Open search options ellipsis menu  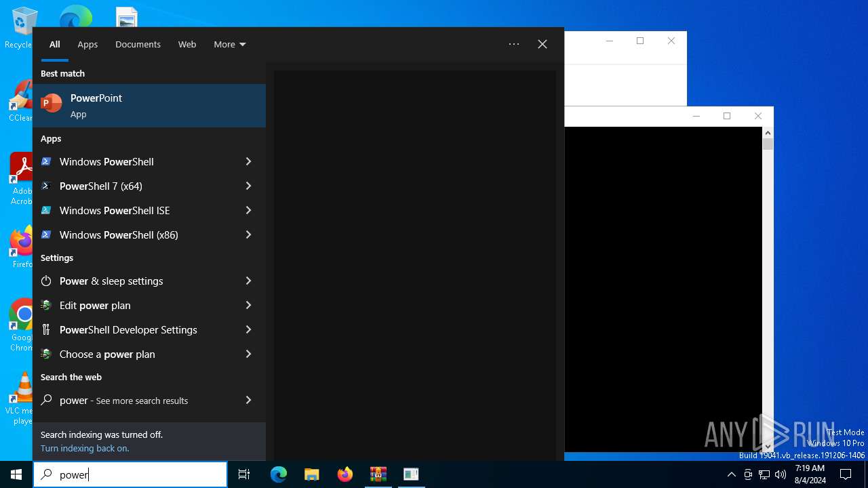514,44
